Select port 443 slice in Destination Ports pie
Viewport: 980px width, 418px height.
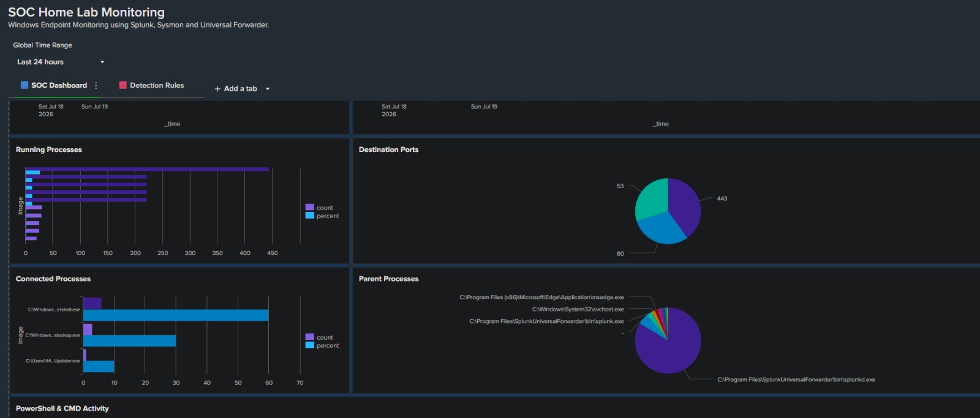click(686, 205)
